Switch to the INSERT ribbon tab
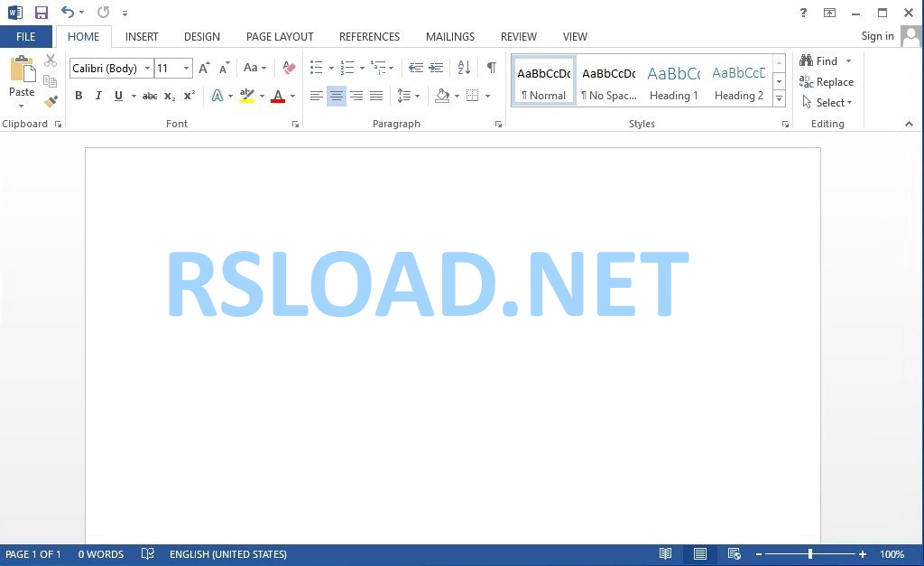The height and width of the screenshot is (566, 924). point(142,36)
